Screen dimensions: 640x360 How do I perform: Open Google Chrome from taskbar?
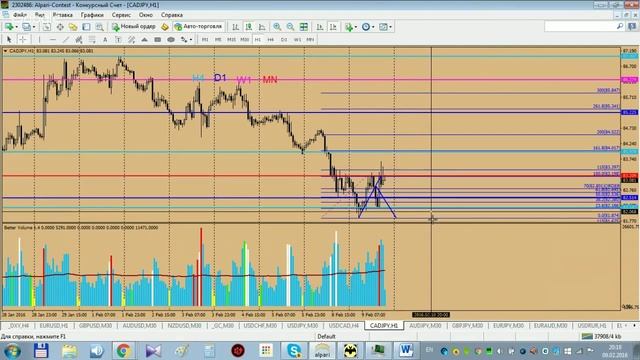(x=124, y=351)
